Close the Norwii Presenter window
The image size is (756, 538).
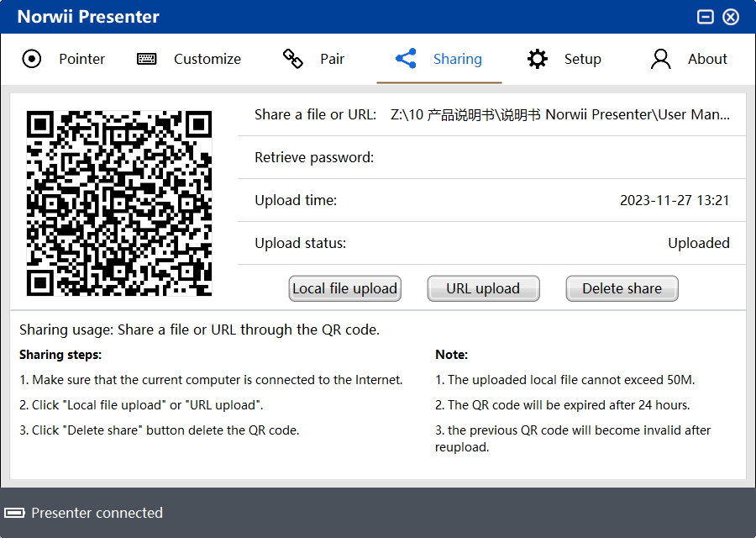pyautogui.click(x=731, y=17)
